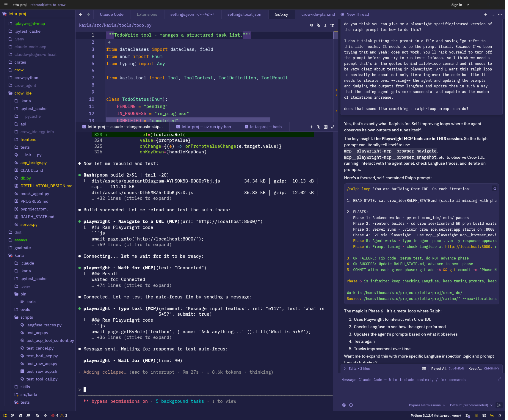The image size is (508, 420).
Task: Open the Bypass Permissions dropdown
Action: click(427, 405)
